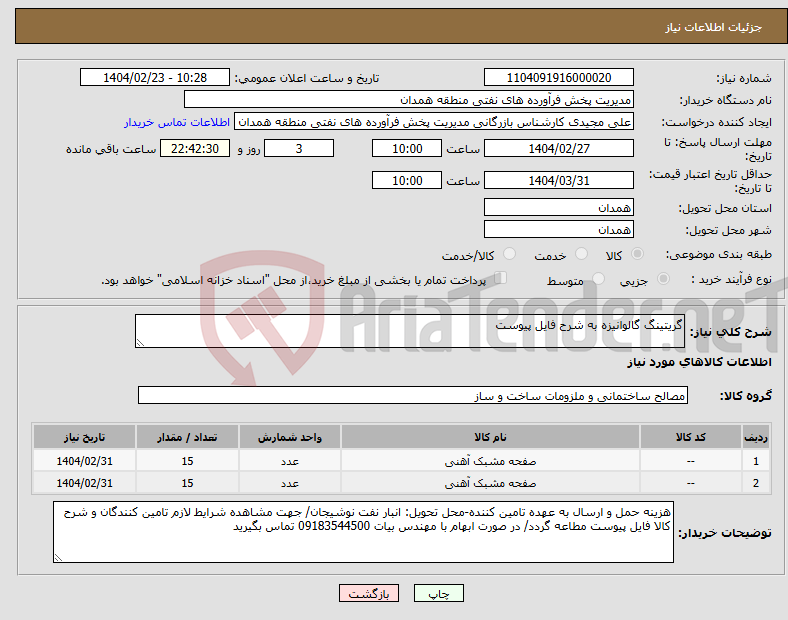Click the شماره نیاز field 1104091916000020
The width and height of the screenshot is (788, 620).
click(558, 77)
